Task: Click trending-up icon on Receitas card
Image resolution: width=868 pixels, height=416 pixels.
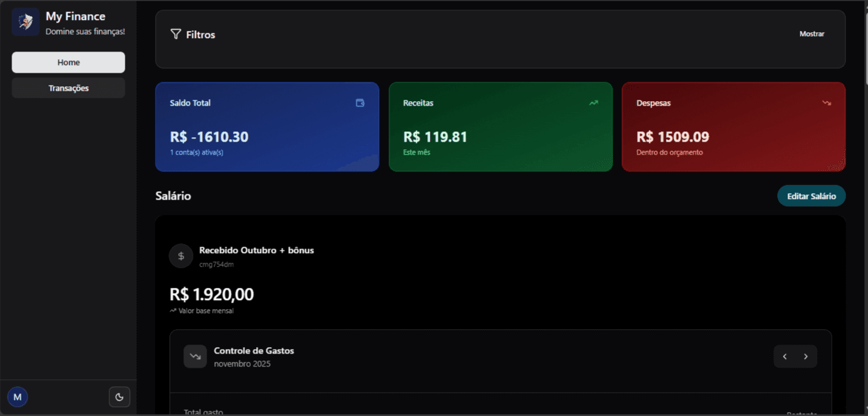Action: tap(593, 103)
